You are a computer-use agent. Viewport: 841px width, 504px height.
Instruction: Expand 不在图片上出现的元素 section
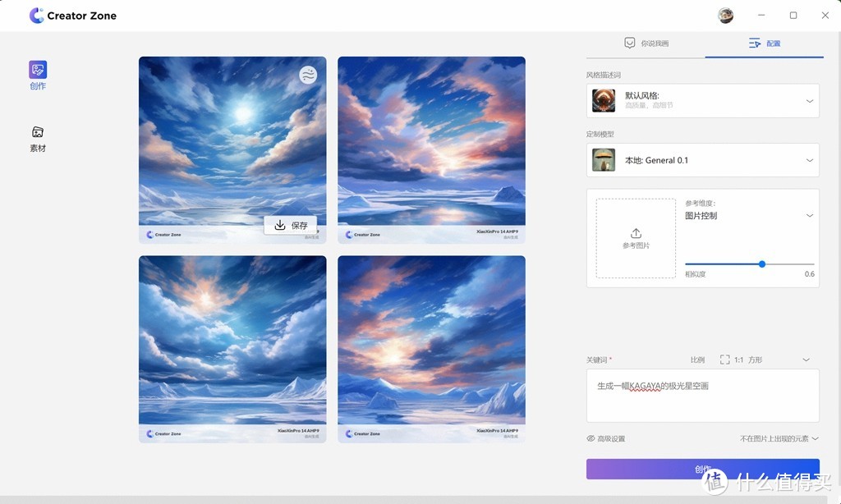(814, 438)
